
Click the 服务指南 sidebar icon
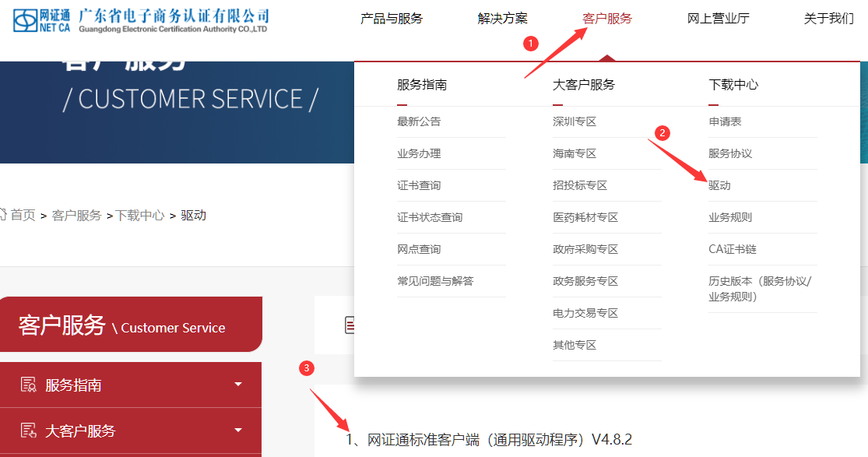29,385
